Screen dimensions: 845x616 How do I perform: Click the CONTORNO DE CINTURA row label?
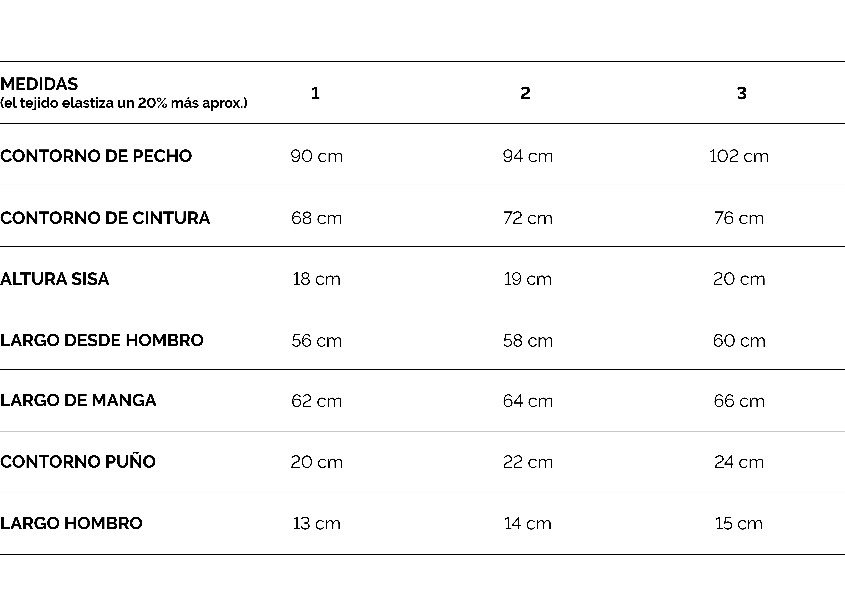click(x=105, y=218)
